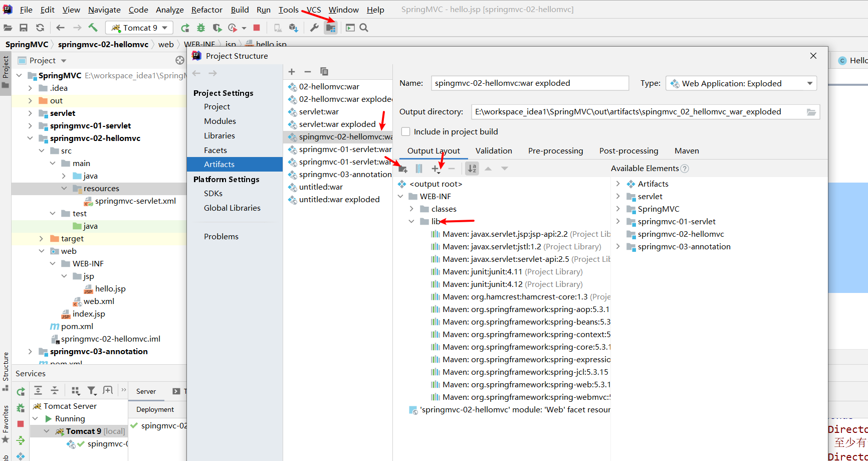Switch to the Post-processing tab
The image size is (868, 461).
[628, 150]
